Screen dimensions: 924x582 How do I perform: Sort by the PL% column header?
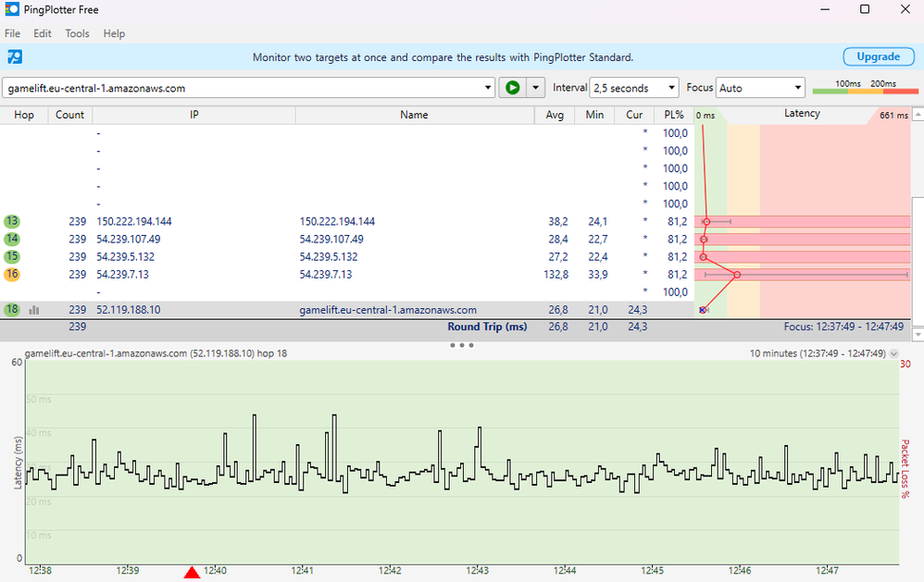pos(673,115)
